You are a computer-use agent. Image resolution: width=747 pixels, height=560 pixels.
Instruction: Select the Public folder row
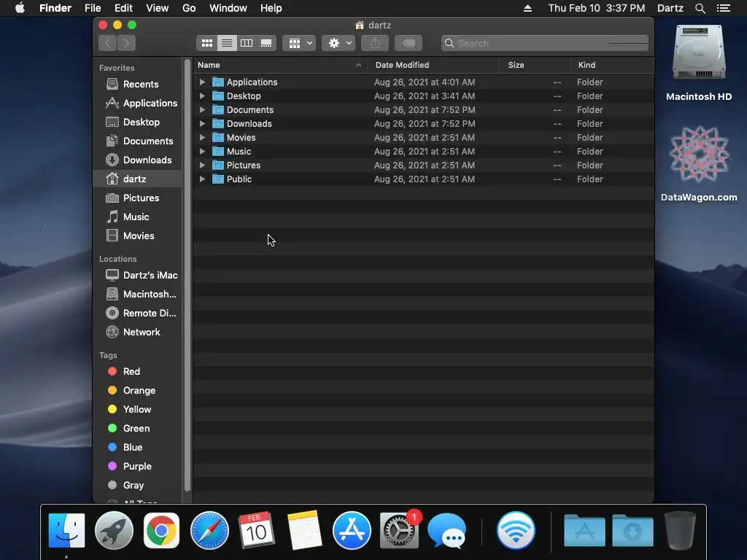[x=424, y=179]
